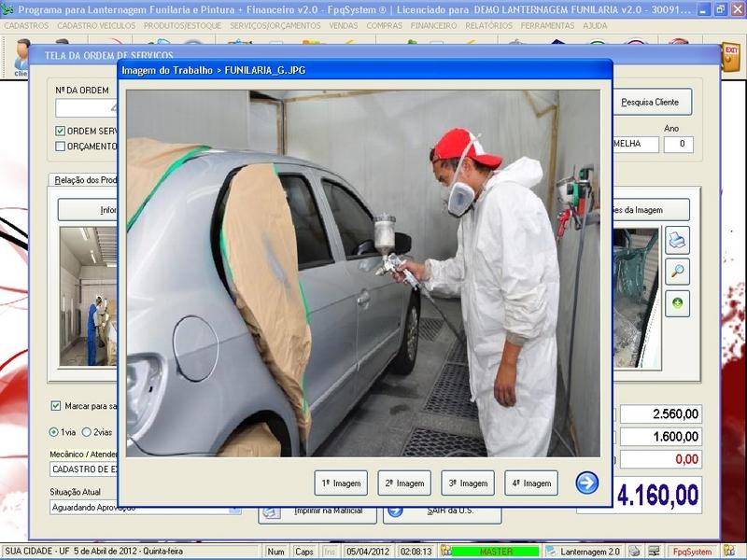Screen dimensions: 747x560
Task: Select the 1via radio option
Action: [x=53, y=432]
